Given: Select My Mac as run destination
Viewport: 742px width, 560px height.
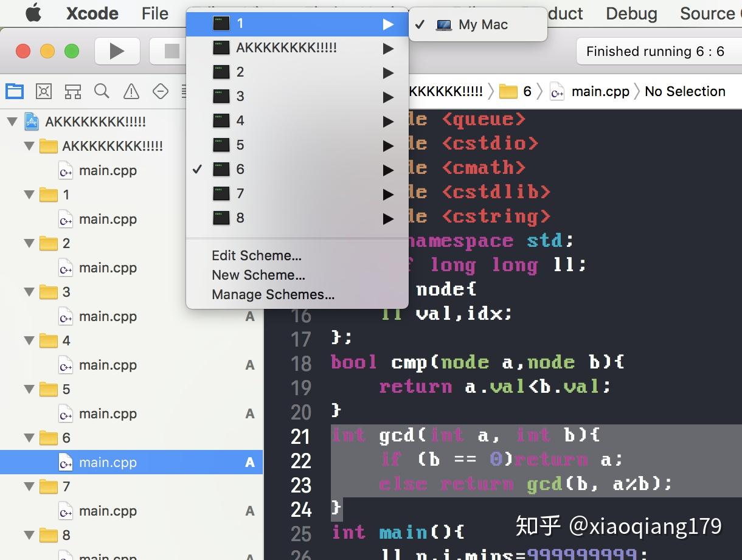Looking at the screenshot, I should coord(478,25).
